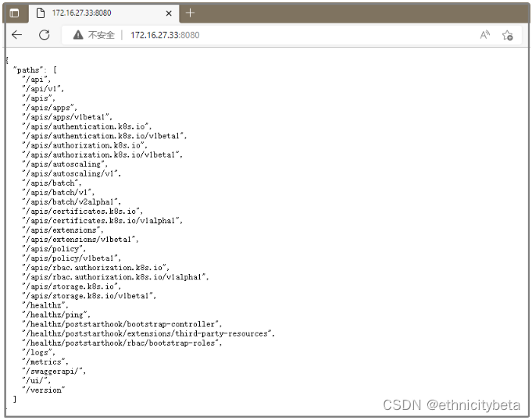The height and width of the screenshot is (420, 532).
Task: Click "/apis/authorization.k8s.io" line
Action: point(85,145)
